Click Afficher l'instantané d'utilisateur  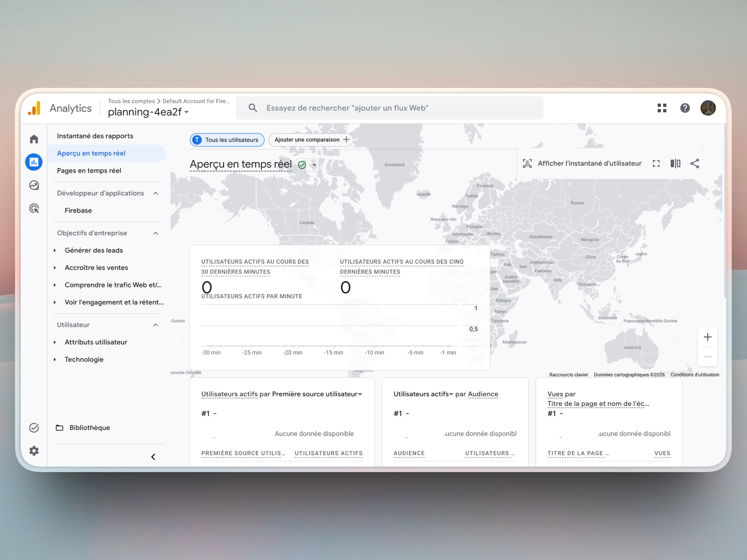(x=589, y=163)
